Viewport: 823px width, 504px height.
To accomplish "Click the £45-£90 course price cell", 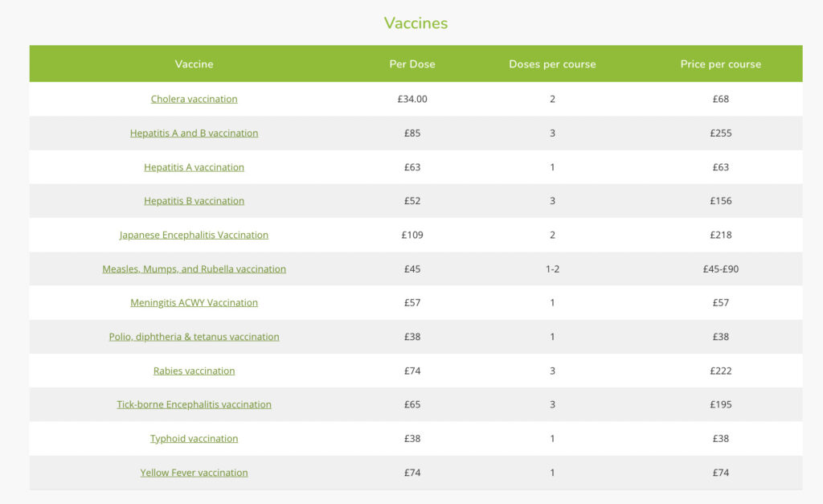I will (x=720, y=268).
